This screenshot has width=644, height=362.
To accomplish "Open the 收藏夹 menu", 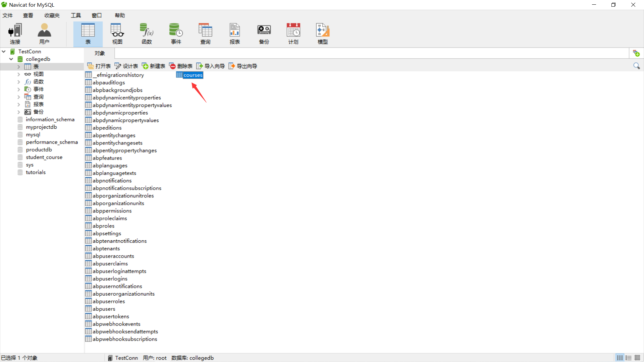I will [52, 15].
